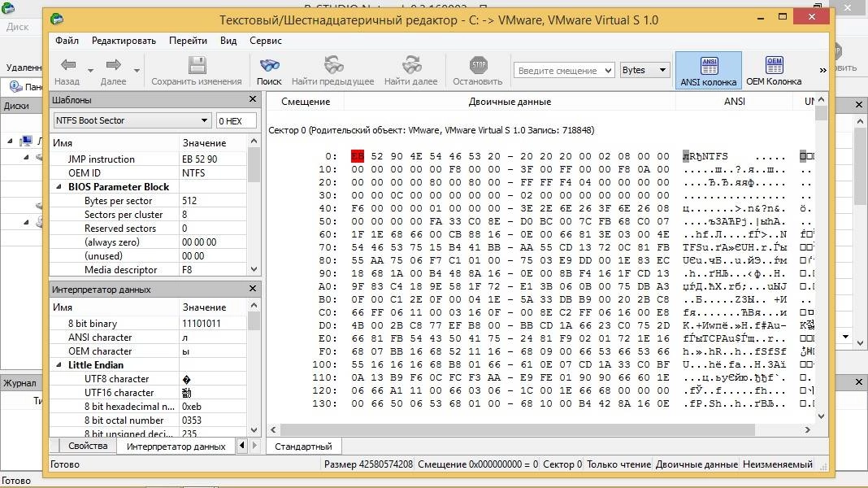
Task: Collapse the BIOS Parameter Block group
Action: coord(59,187)
